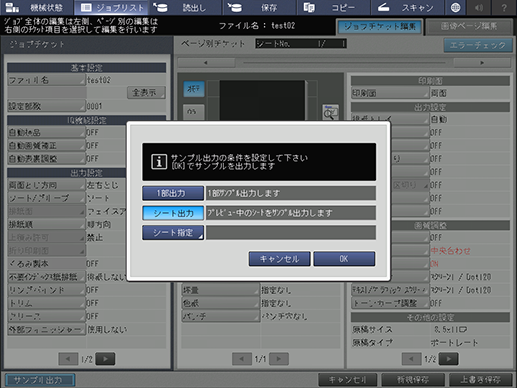
Task: Go to next page-ticket page
Action: (279, 359)
